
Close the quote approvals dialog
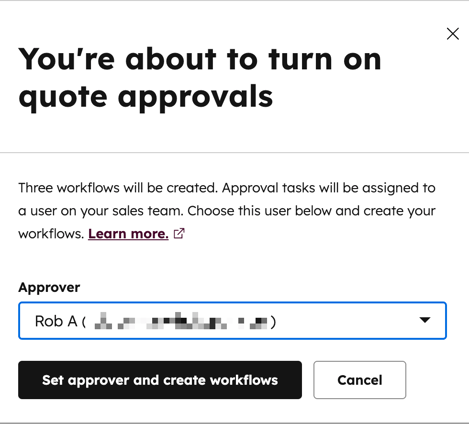point(453,34)
